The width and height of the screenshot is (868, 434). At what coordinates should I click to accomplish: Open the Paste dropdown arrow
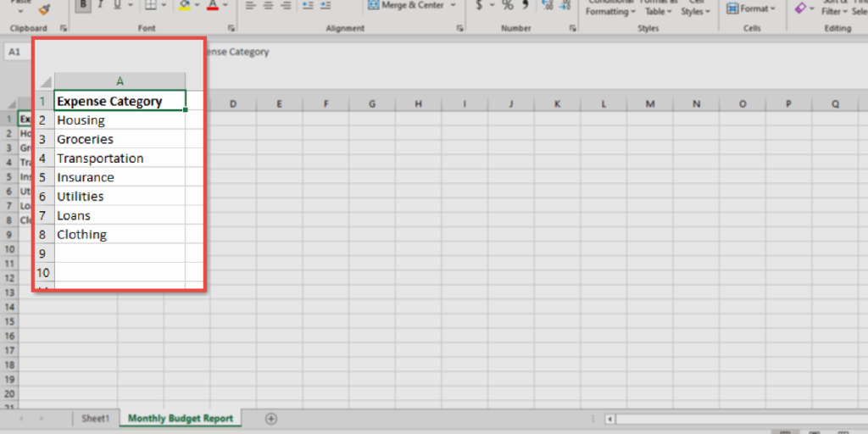coord(21,10)
